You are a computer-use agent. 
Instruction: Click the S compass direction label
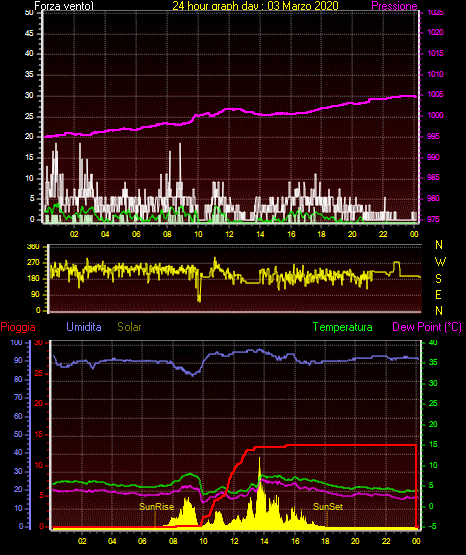pos(438,279)
